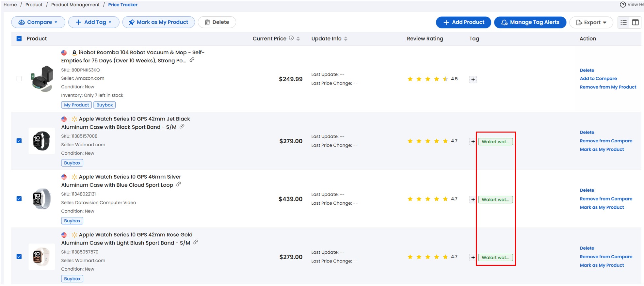Click Rose Gold Apple Watch thumbnail
644x286 pixels.
click(42, 257)
